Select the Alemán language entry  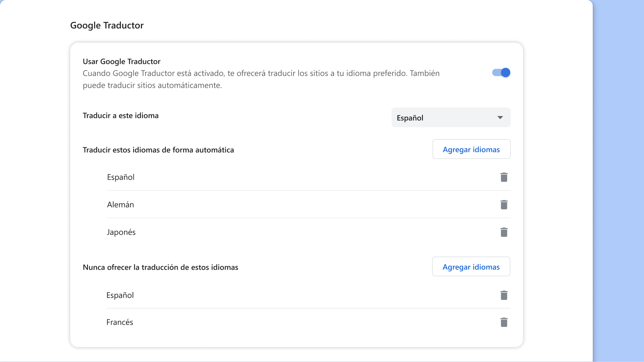coord(120,205)
